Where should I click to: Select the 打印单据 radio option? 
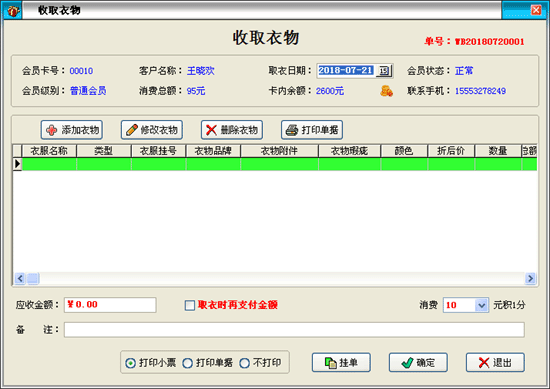click(x=188, y=363)
